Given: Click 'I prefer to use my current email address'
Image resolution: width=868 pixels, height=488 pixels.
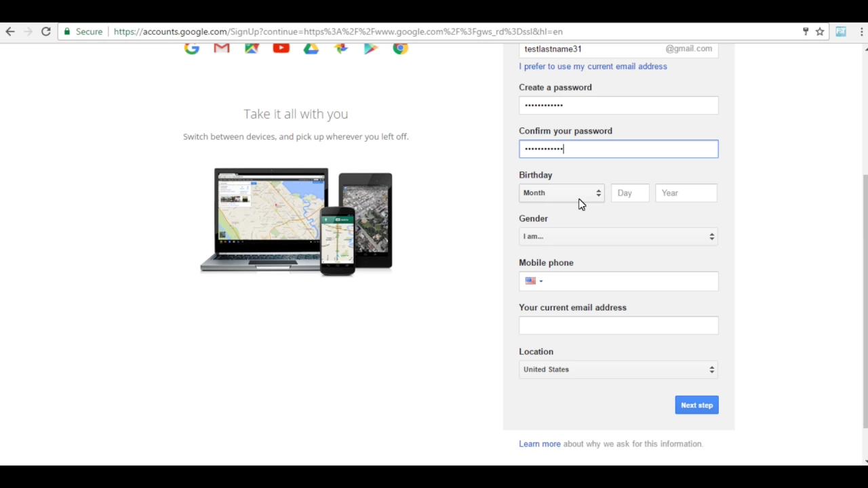Looking at the screenshot, I should point(593,66).
